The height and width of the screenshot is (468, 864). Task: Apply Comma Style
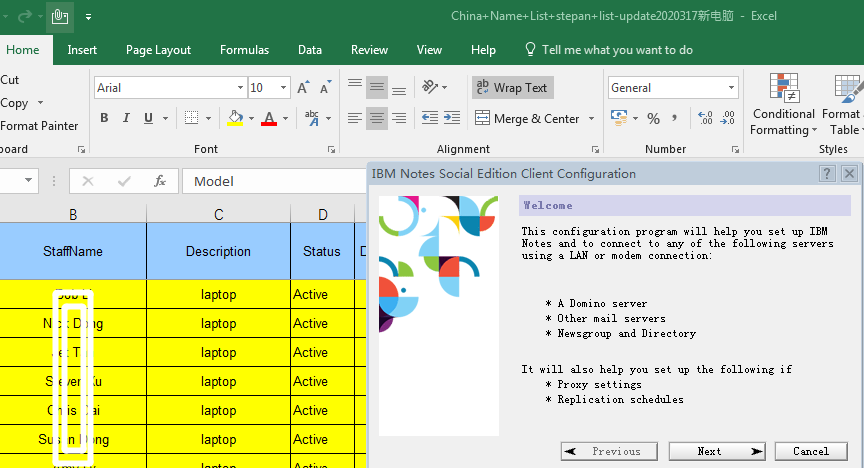675,118
